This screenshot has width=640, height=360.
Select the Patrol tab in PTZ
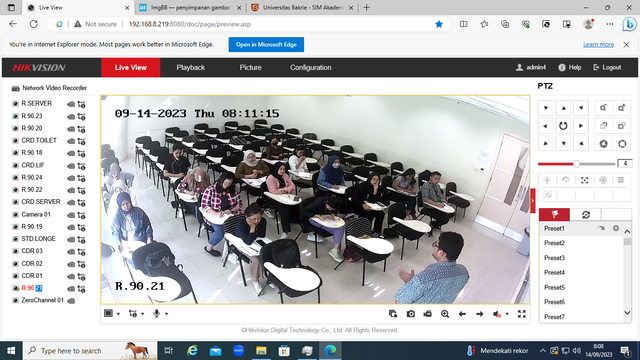pyautogui.click(x=586, y=214)
